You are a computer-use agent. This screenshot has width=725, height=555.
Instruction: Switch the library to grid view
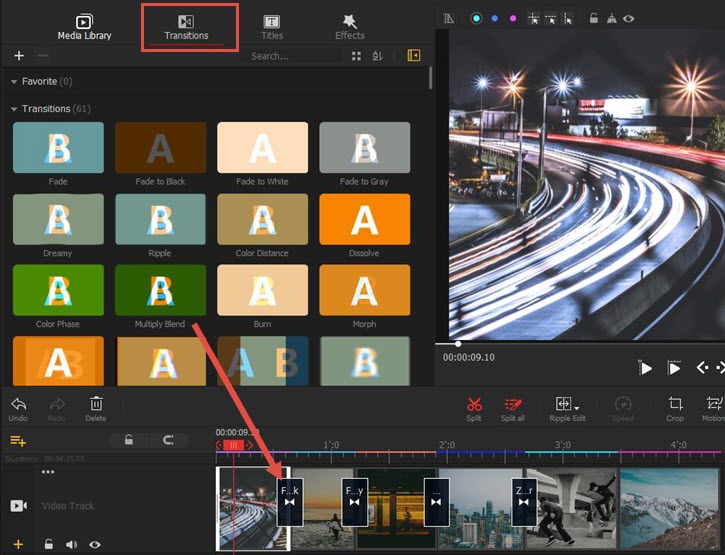(x=357, y=56)
